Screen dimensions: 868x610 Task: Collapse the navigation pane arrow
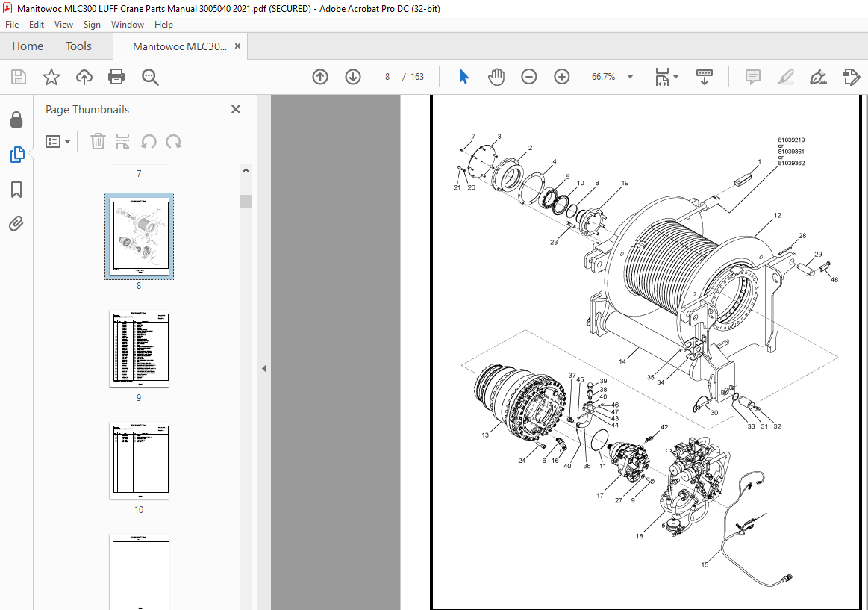(264, 368)
